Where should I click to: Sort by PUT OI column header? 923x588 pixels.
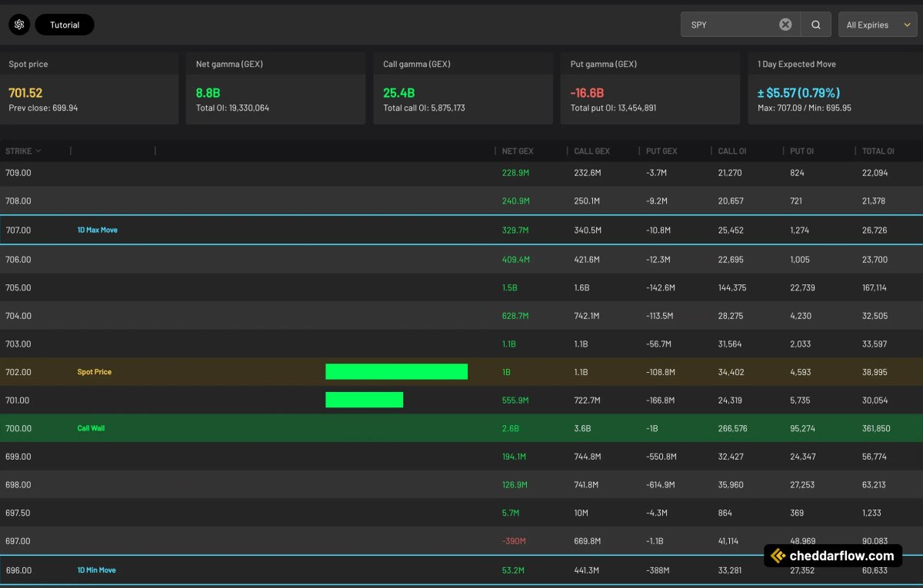click(x=803, y=151)
